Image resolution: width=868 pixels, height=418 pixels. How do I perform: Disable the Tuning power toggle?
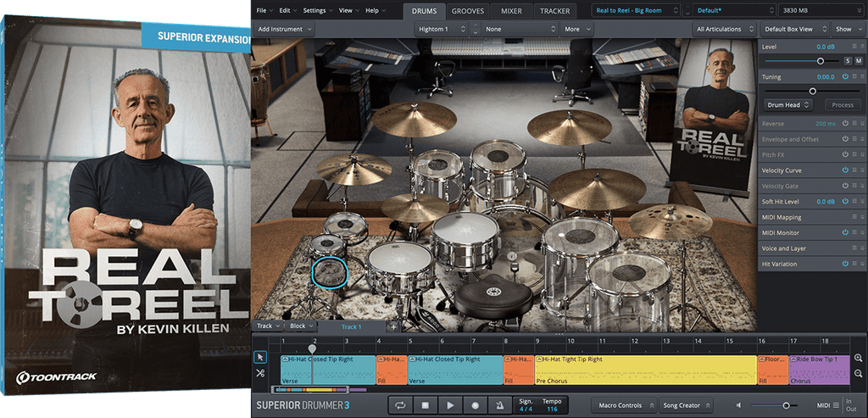coord(845,76)
